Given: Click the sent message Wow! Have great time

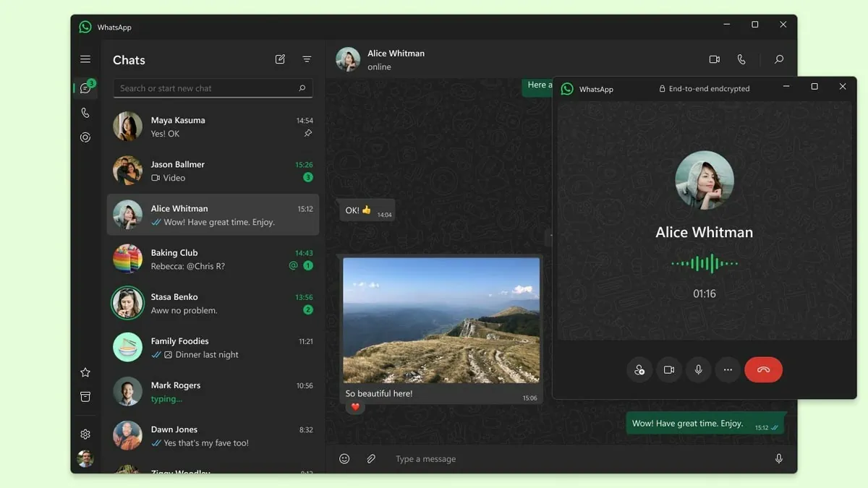Looking at the screenshot, I should (705, 424).
